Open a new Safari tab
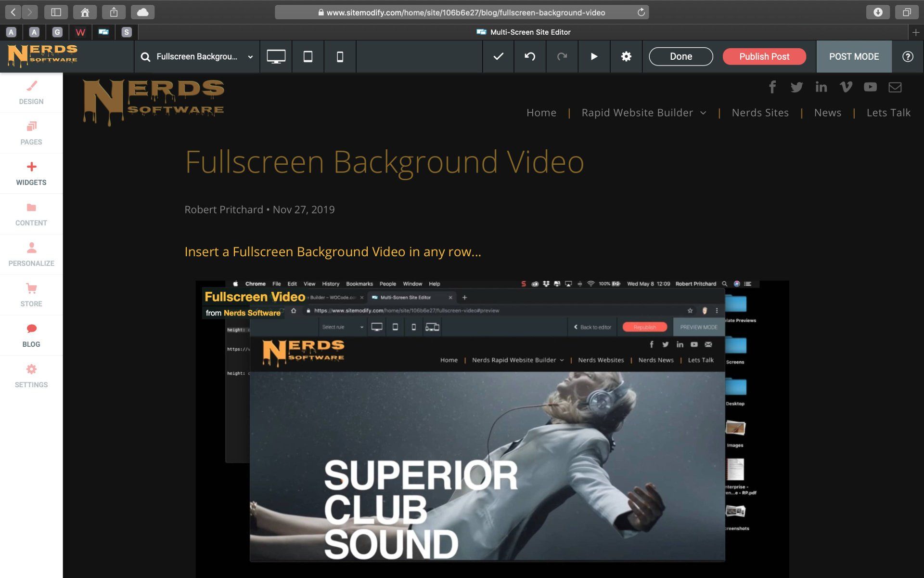 point(915,32)
